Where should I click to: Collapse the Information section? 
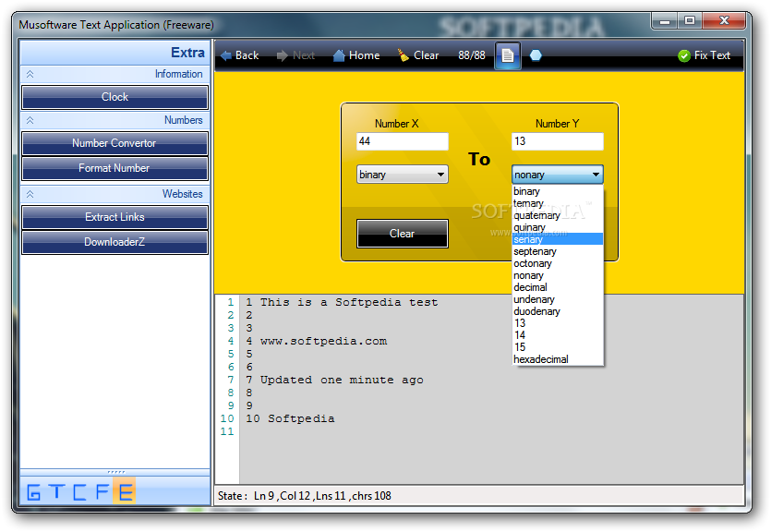pyautogui.click(x=30, y=74)
